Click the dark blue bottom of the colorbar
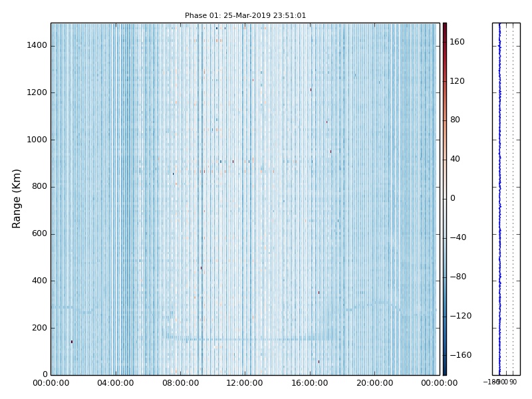The image size is (532, 399). [445, 371]
